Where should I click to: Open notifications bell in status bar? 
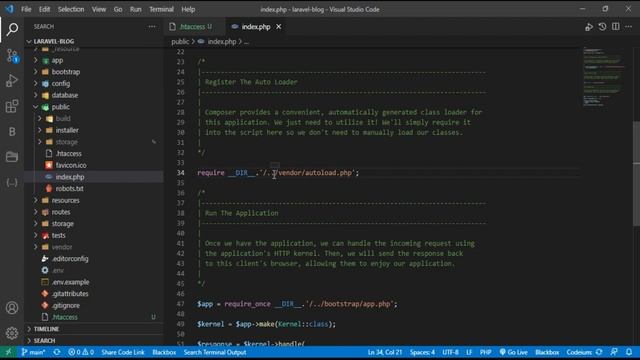tap(629, 352)
